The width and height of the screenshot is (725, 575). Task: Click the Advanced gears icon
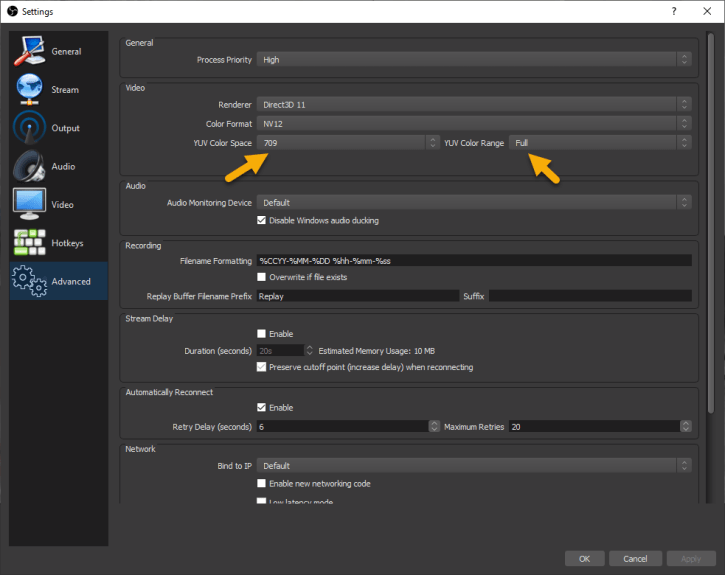[30, 281]
